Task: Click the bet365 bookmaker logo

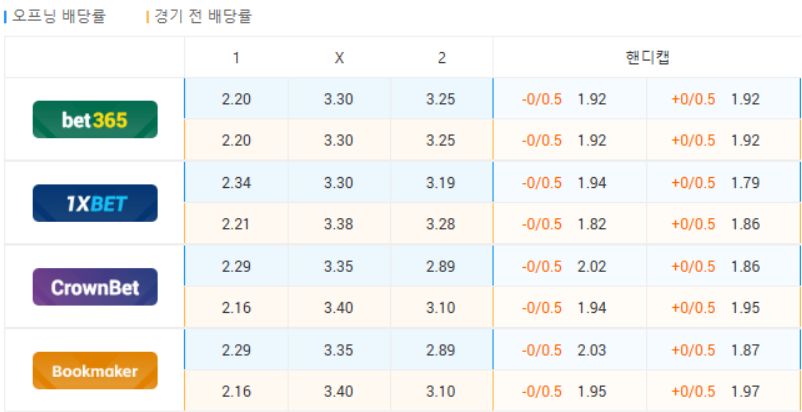Action: click(95, 120)
